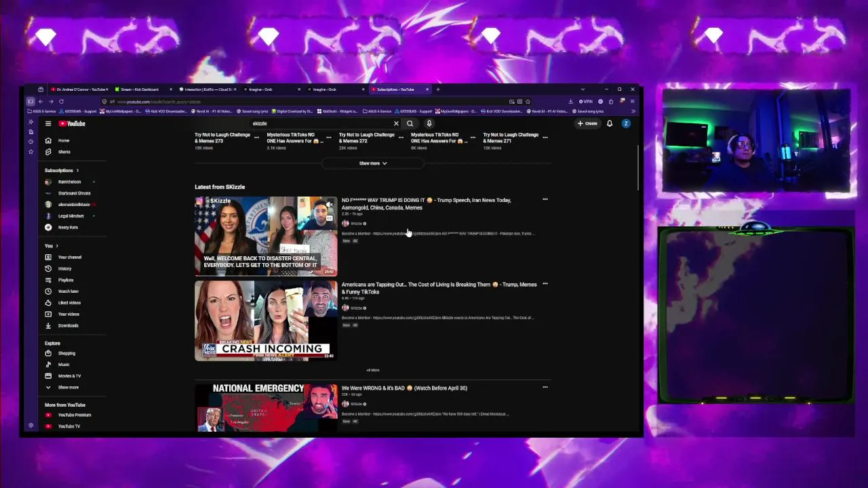Toggle the browser VPN button
The width and height of the screenshot is (868, 488).
585,102
